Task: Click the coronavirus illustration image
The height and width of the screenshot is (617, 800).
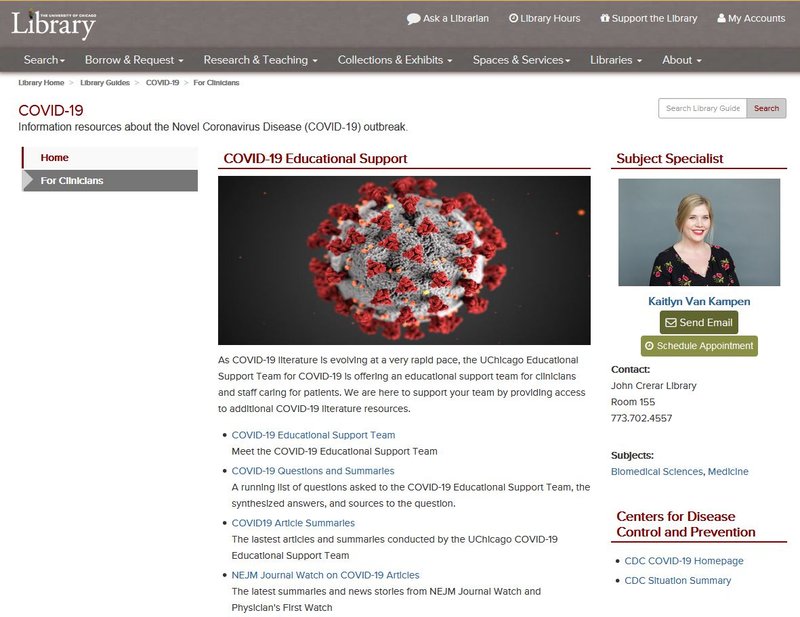Action: pos(404,260)
